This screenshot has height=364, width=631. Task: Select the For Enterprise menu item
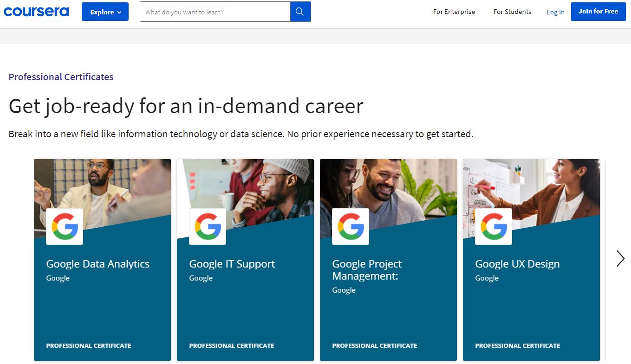(454, 12)
